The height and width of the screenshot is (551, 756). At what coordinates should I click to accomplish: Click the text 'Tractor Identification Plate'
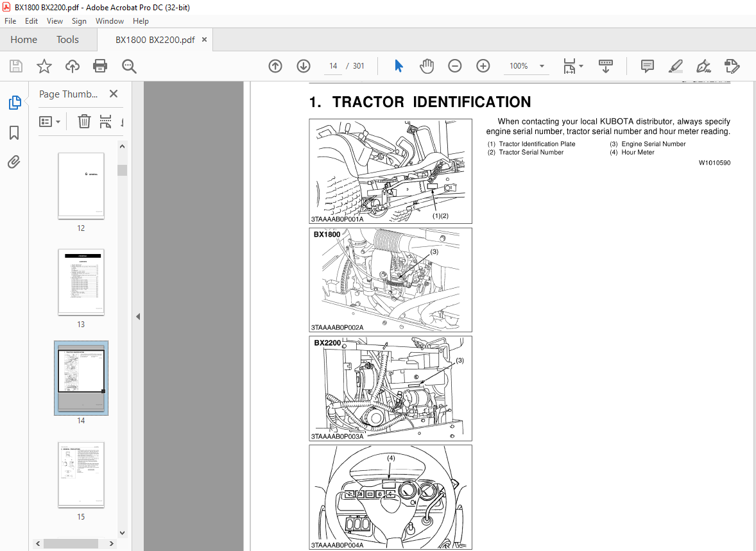[537, 144]
